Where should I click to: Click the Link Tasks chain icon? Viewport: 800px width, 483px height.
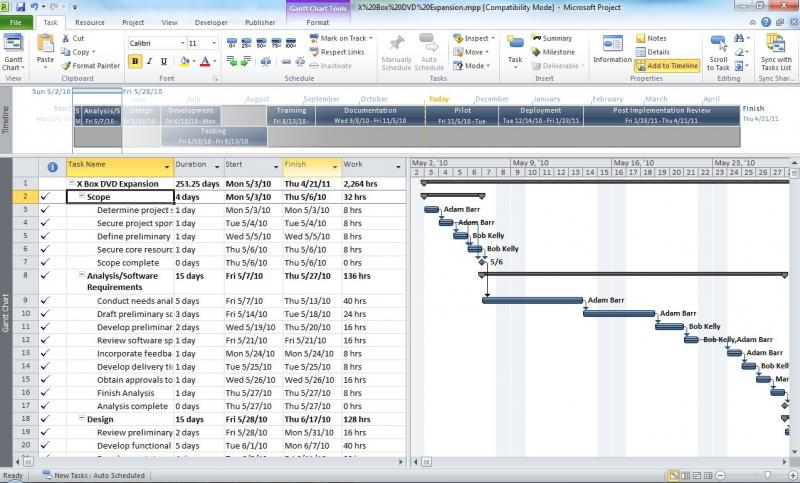coord(286,62)
